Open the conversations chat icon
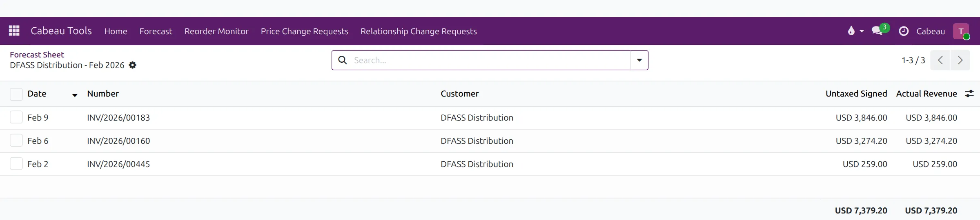 point(877,31)
